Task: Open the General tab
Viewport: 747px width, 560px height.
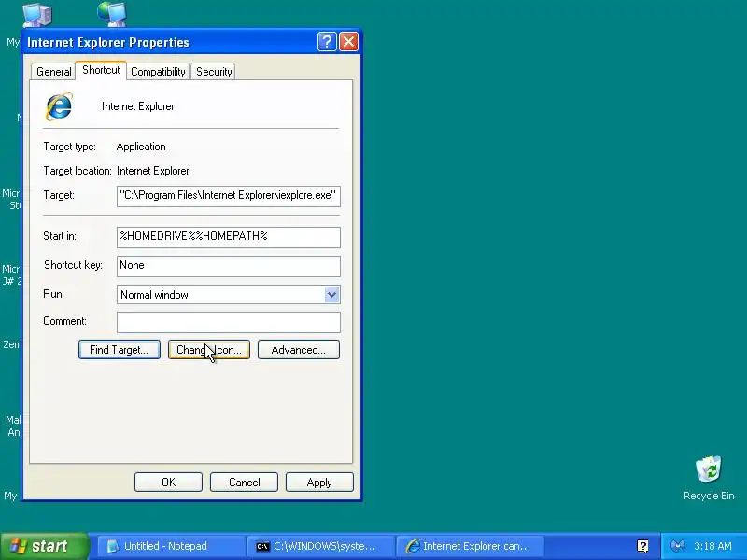Action: [53, 72]
